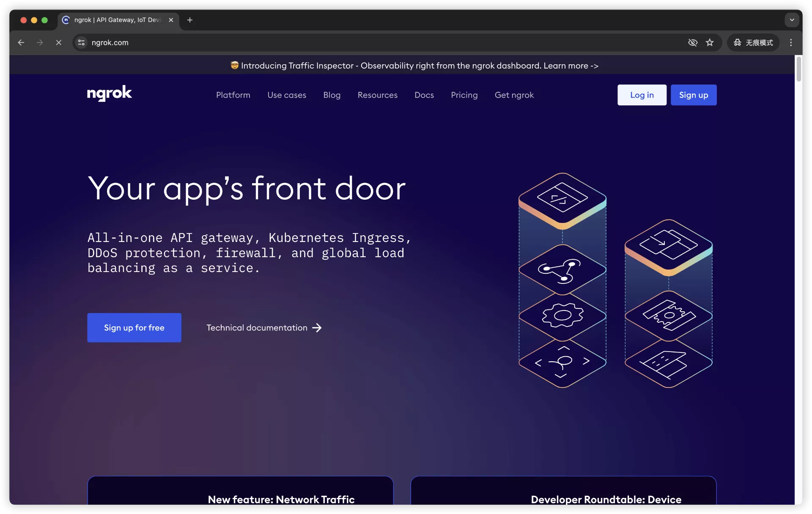Bookmark this page with the star icon
Screen dimensions: 812x514
(710, 42)
